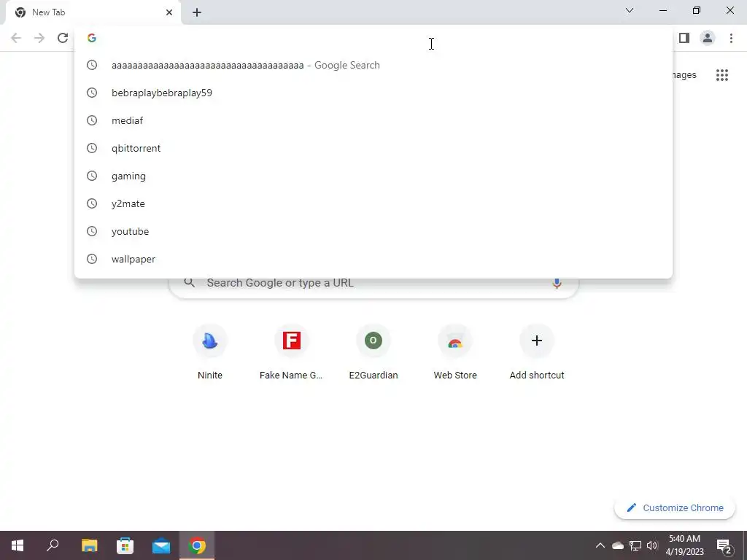747x560 pixels.
Task: Open the notification center icon
Action: (x=724, y=545)
